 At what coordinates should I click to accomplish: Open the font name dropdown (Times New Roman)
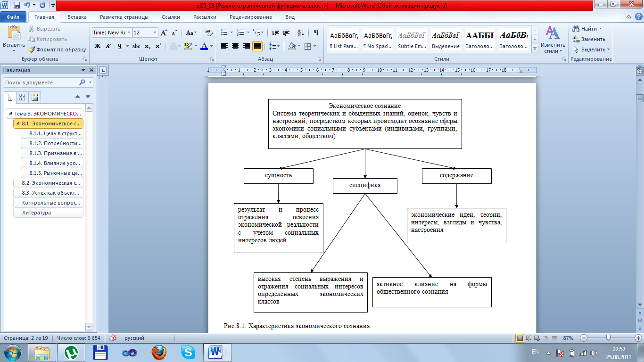129,33
